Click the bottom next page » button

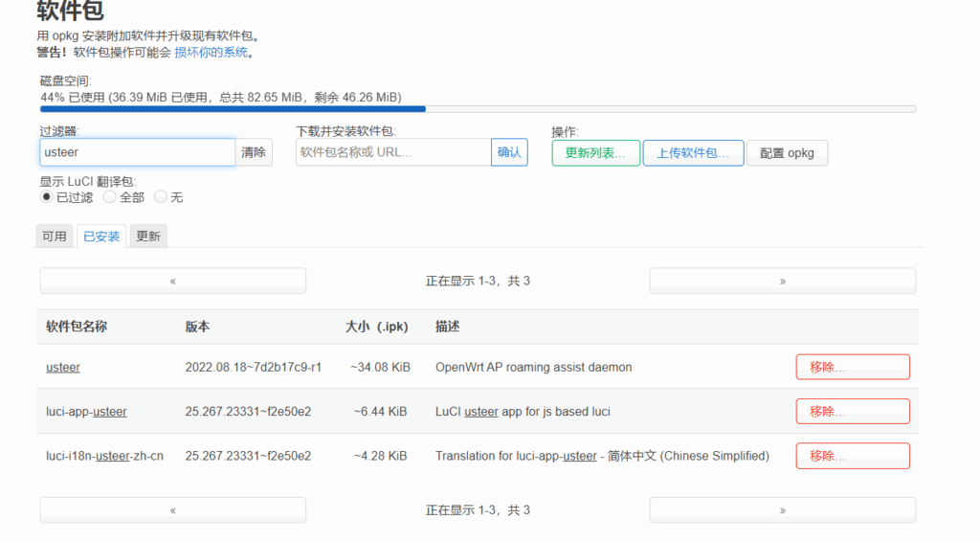point(782,510)
